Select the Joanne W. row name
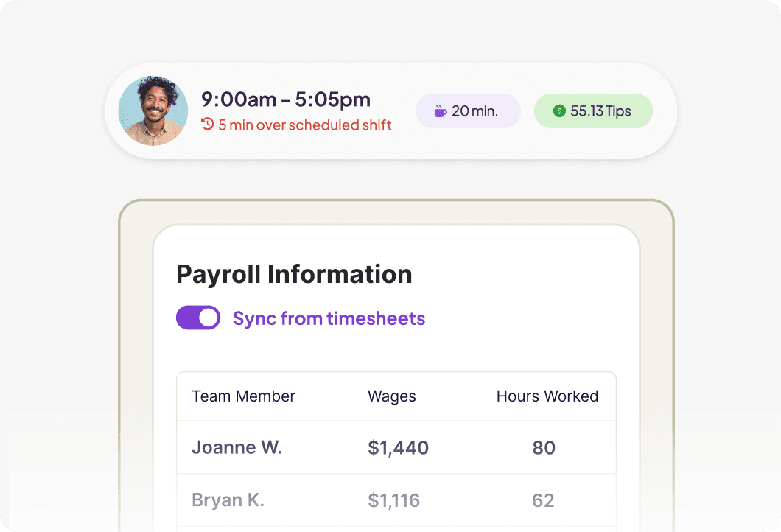The height and width of the screenshot is (532, 781). tap(237, 447)
